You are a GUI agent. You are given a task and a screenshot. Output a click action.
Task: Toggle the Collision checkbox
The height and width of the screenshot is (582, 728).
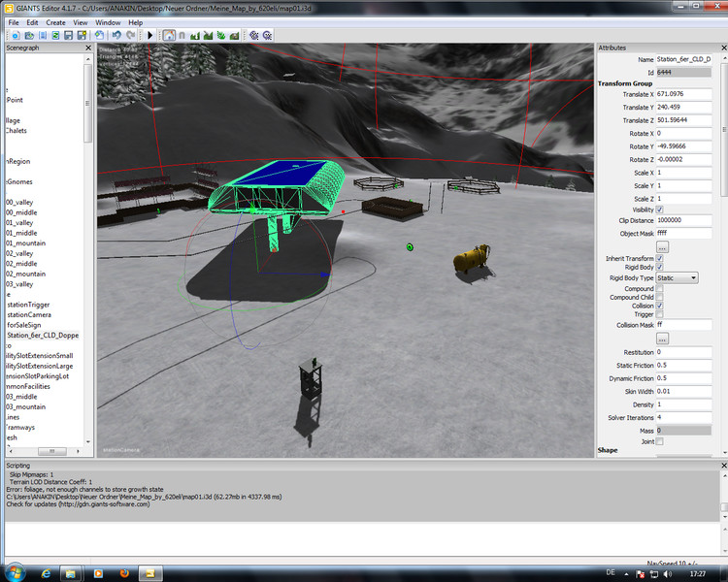pyautogui.click(x=659, y=306)
